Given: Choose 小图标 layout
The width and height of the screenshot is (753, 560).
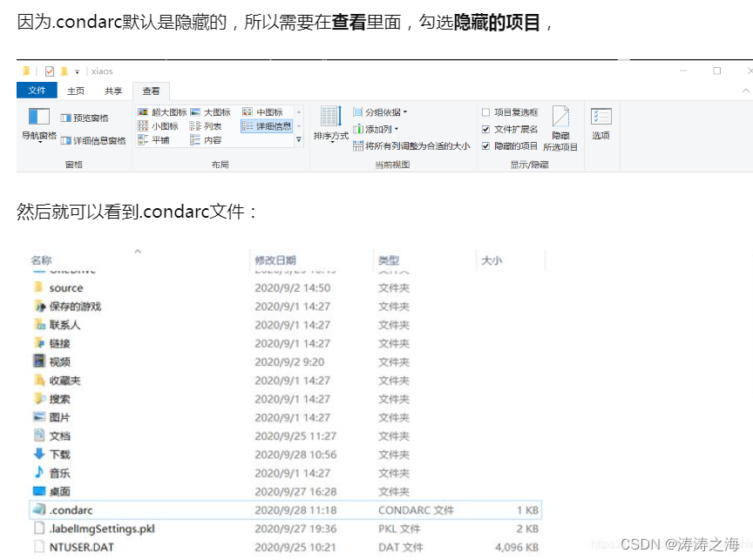Looking at the screenshot, I should pyautogui.click(x=158, y=126).
